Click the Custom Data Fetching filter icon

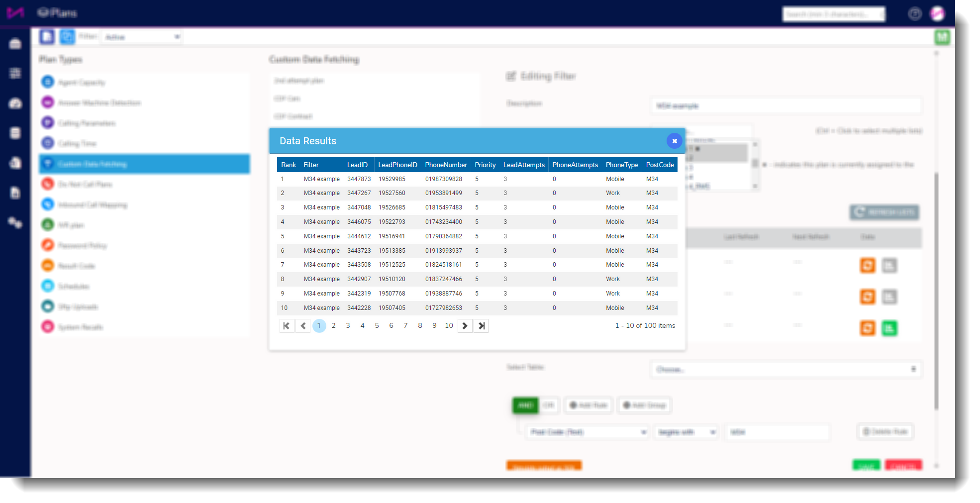click(48, 164)
